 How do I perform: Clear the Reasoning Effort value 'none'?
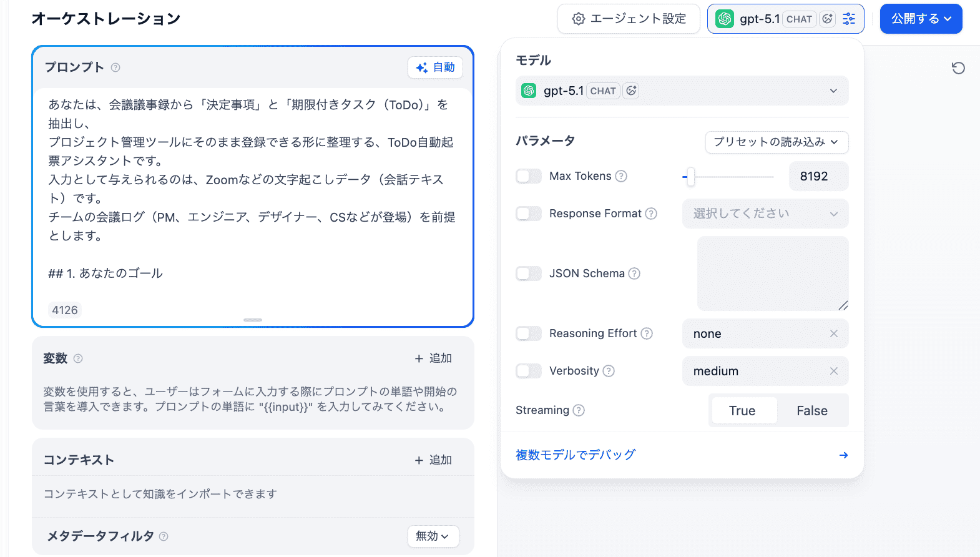[834, 333]
